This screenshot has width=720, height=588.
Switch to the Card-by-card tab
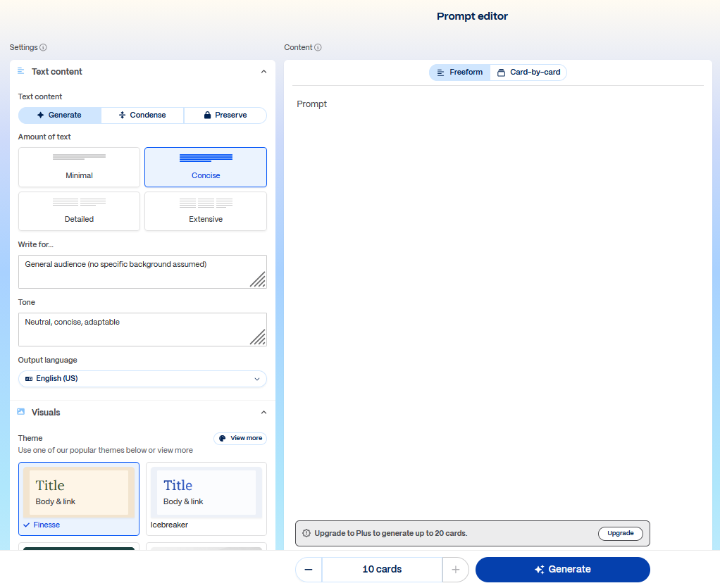528,73
